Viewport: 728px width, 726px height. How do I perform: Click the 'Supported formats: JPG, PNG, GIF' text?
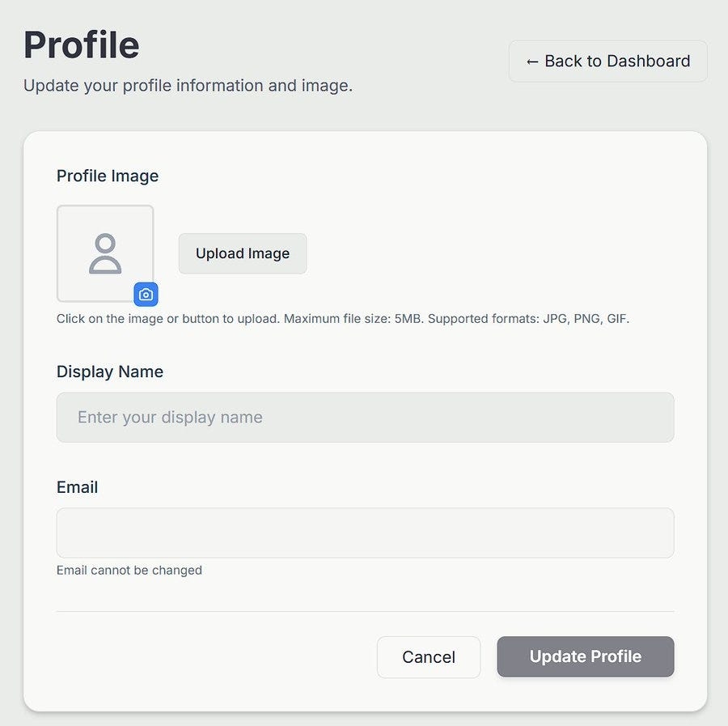click(x=528, y=319)
